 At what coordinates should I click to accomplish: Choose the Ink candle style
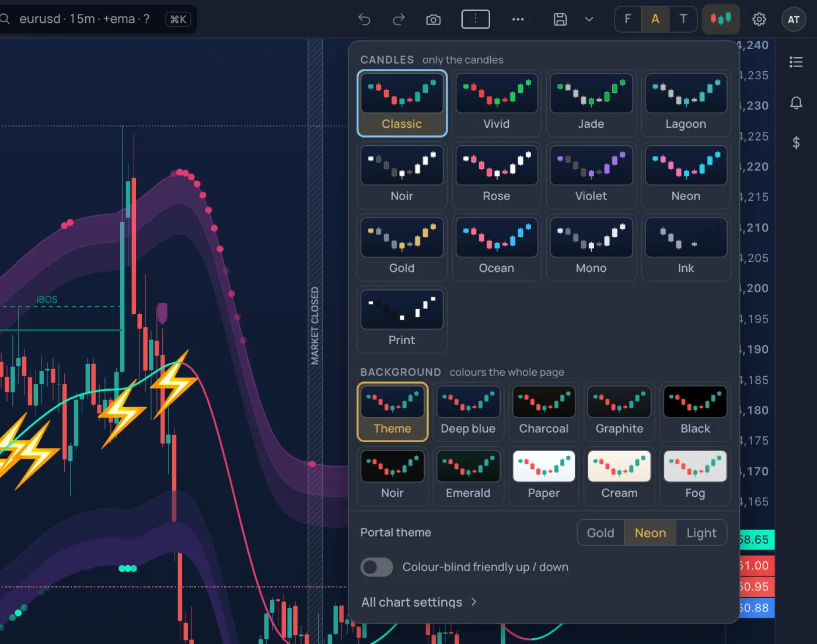click(686, 247)
